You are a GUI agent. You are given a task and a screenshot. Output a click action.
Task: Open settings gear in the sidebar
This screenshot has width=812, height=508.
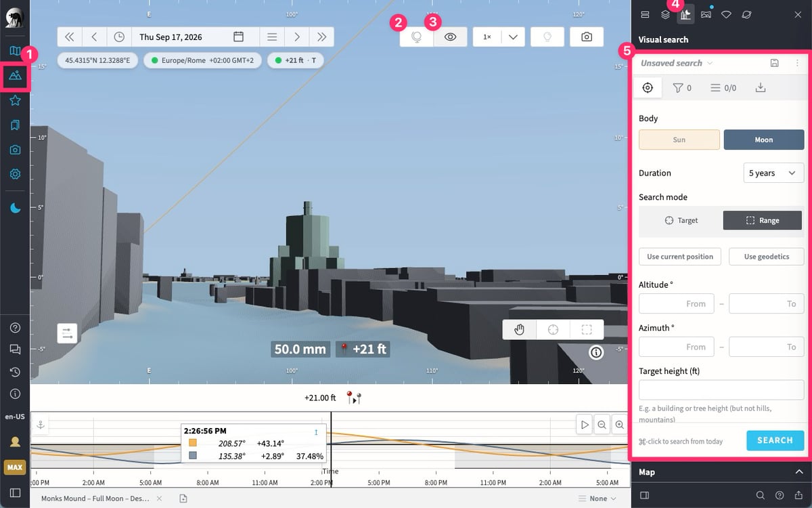coord(15,174)
